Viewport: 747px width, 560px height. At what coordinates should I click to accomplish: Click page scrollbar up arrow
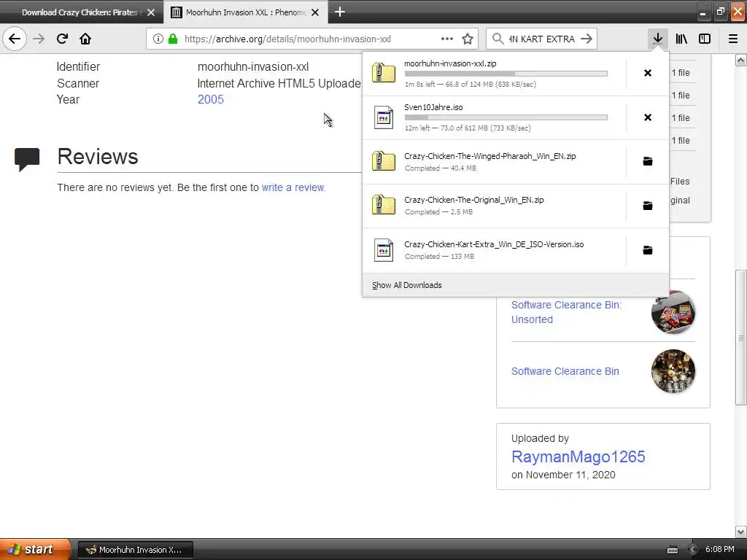pyautogui.click(x=740, y=60)
